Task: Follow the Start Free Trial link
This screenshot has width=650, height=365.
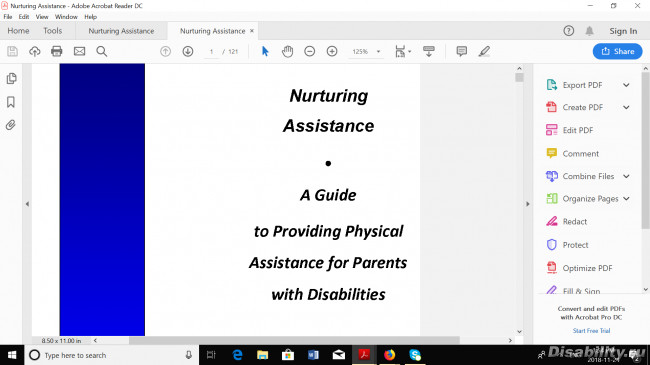Action: pos(592,331)
